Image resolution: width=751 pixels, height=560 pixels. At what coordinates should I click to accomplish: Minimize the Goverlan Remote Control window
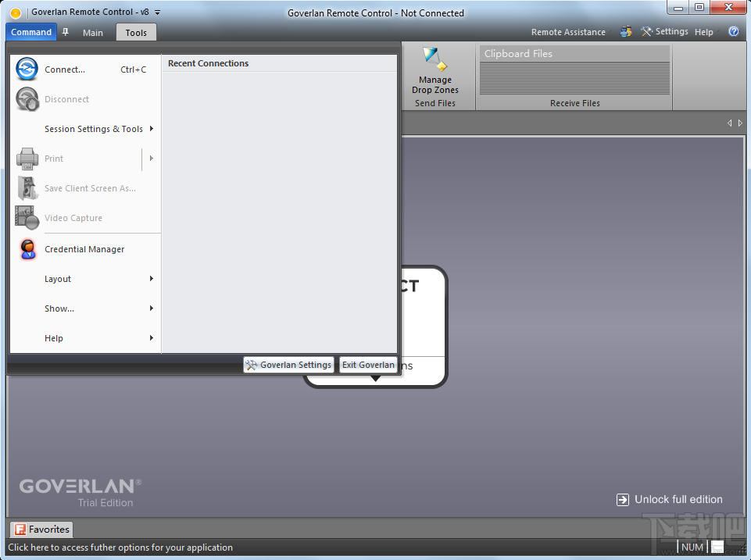pyautogui.click(x=678, y=8)
